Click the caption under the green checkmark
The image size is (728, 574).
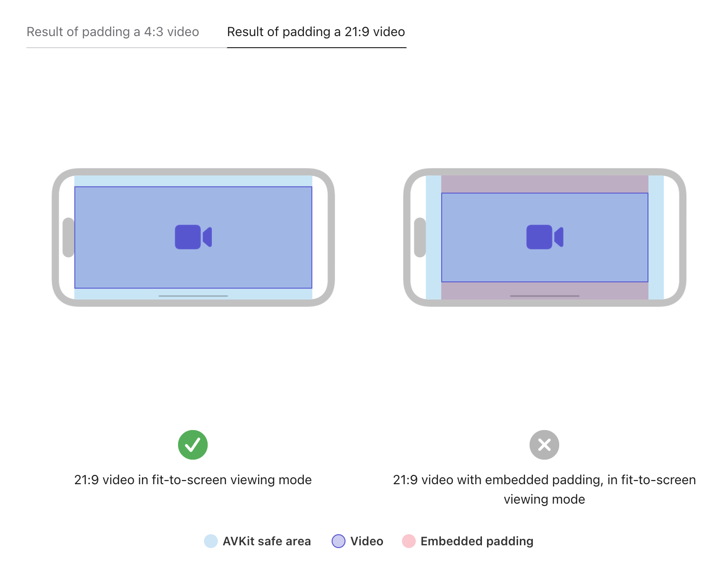tap(193, 480)
